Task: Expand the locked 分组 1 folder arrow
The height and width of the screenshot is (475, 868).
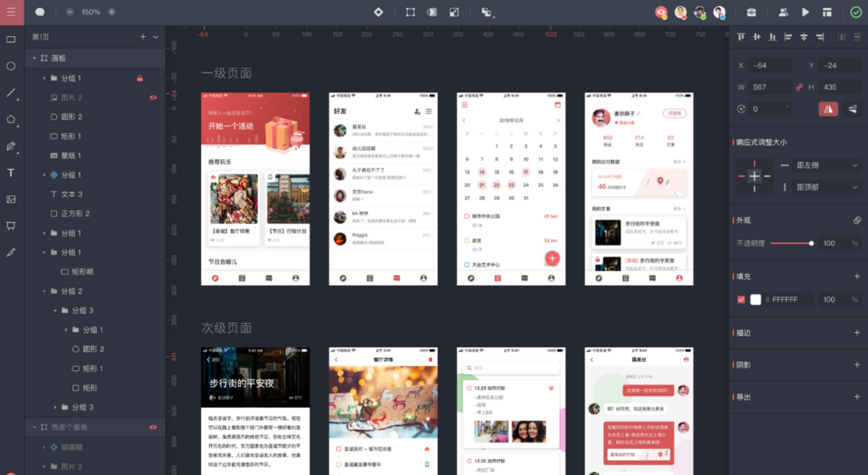Action: pos(43,78)
